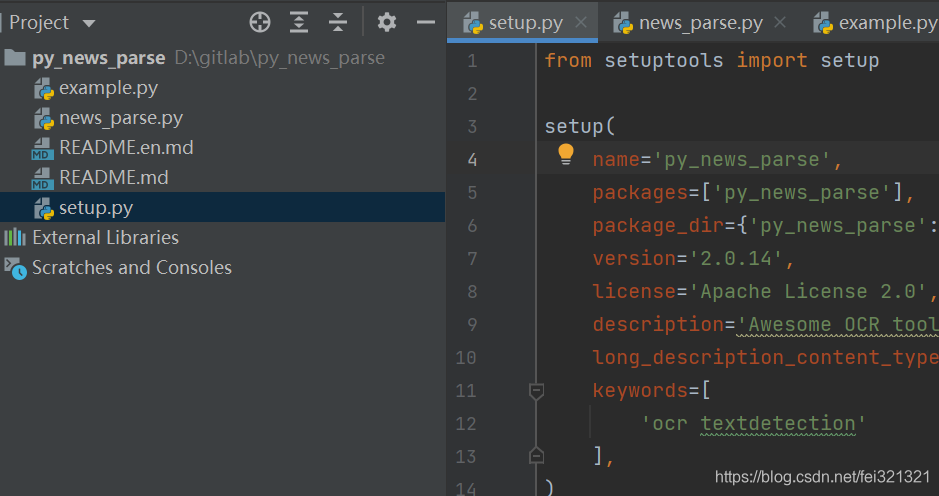Screen dimensions: 939x496
Task: Close the setup.py editor tab
Action: (x=581, y=23)
